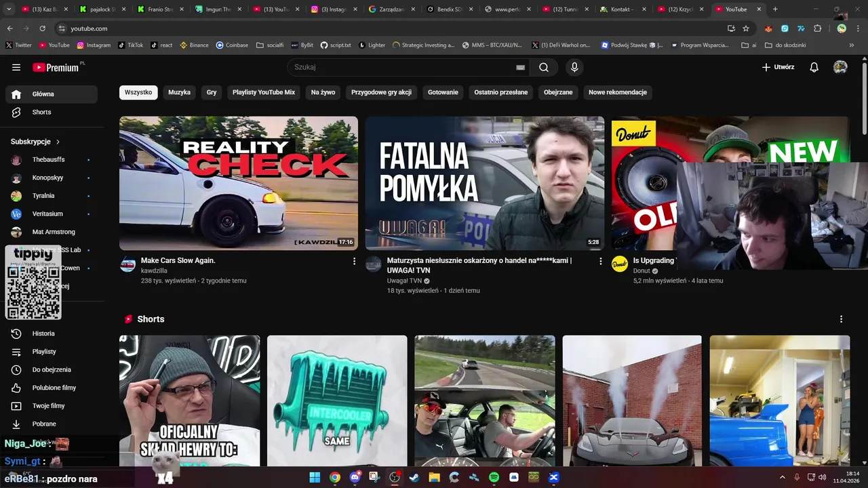Select the Gotowanie filter chip
The height and width of the screenshot is (488, 868).
point(443,92)
